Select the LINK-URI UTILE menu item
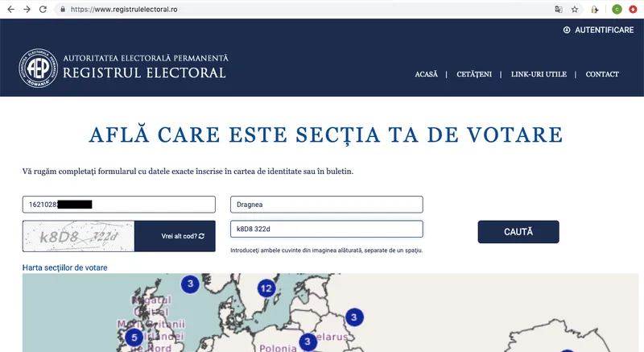This screenshot has width=644, height=352. (x=539, y=74)
